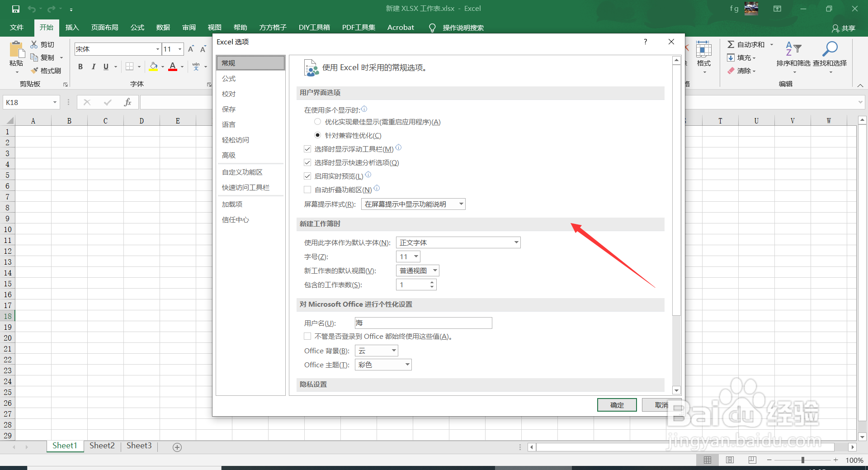The image size is (868, 470).
Task: Apply italic formatting
Action: click(x=94, y=66)
